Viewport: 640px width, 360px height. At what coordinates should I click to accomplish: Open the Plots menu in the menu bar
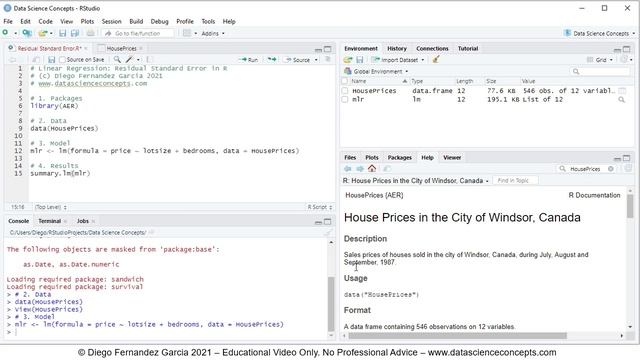(87, 21)
